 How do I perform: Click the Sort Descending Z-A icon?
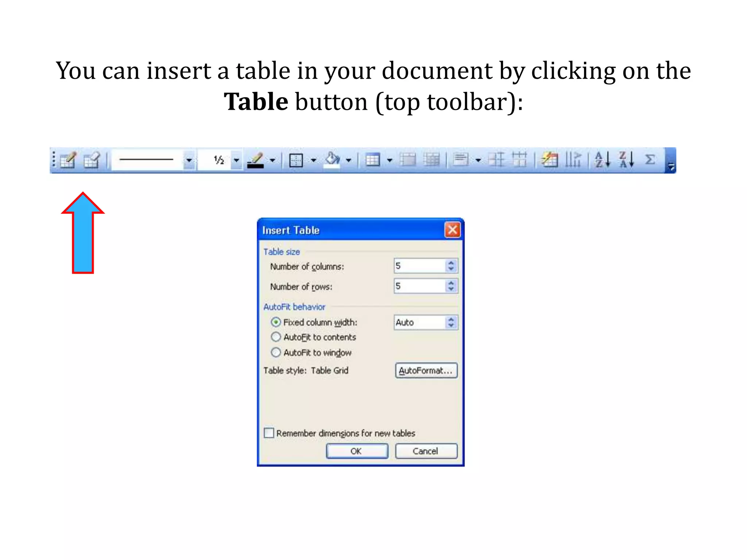coord(626,160)
